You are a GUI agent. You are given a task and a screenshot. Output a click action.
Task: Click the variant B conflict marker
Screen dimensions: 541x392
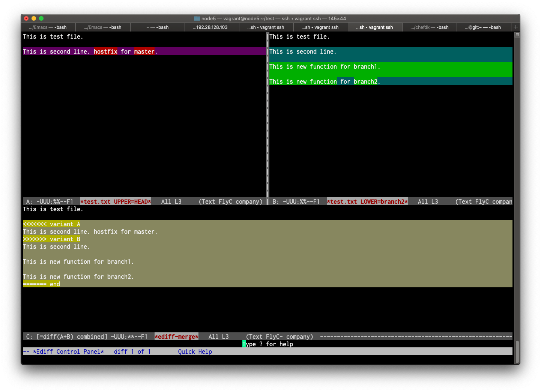click(x=51, y=239)
